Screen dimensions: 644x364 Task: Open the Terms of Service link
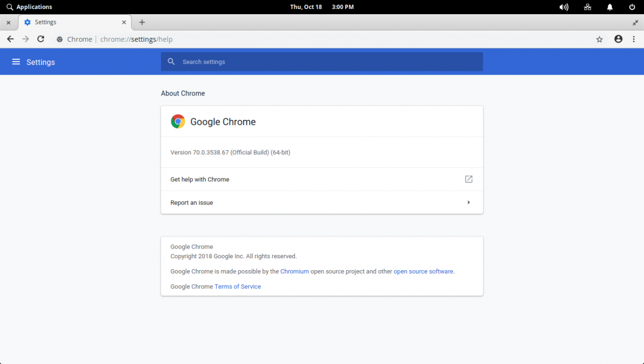237,287
